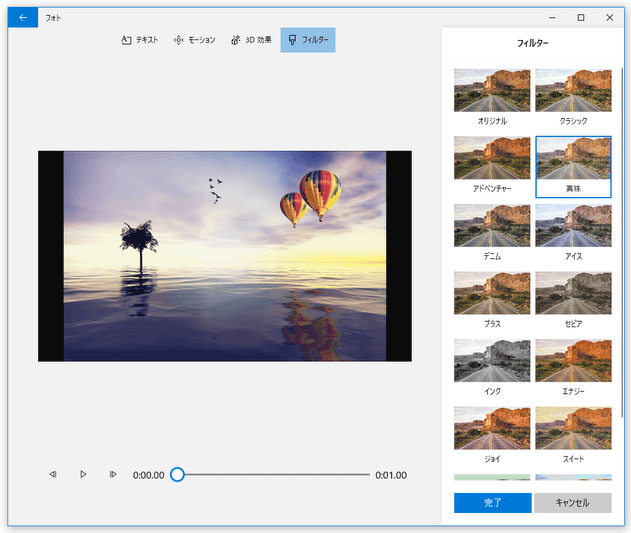Click the back arrow button

[22, 17]
